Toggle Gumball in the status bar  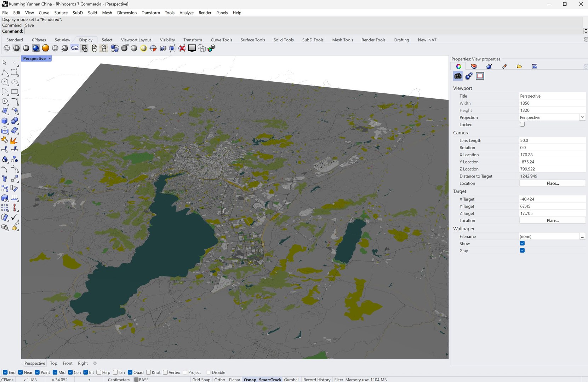291,380
